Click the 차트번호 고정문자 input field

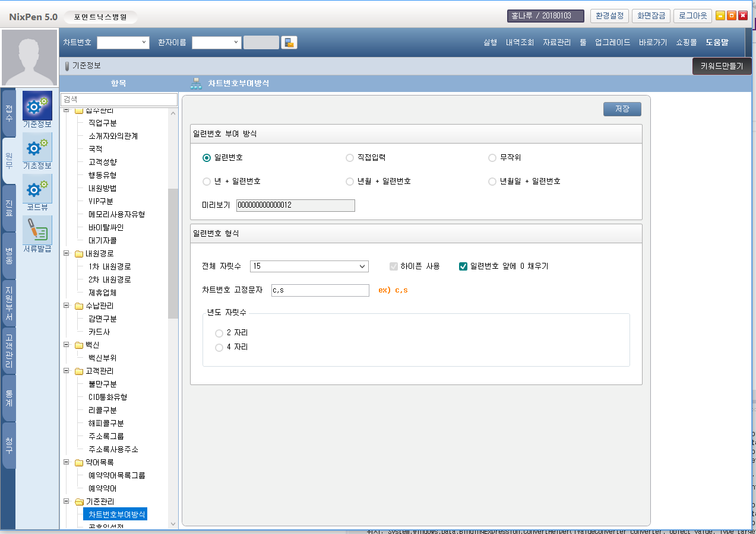320,290
